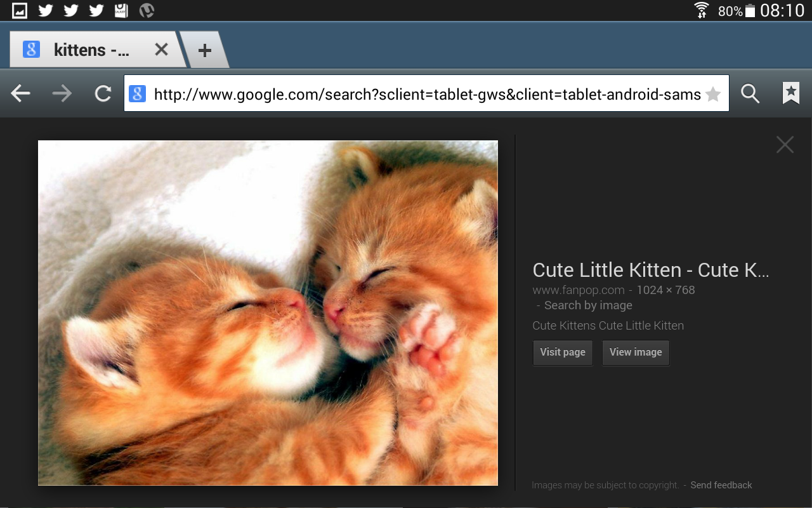Focus the URL address field
812x508 pixels.
click(x=426, y=94)
